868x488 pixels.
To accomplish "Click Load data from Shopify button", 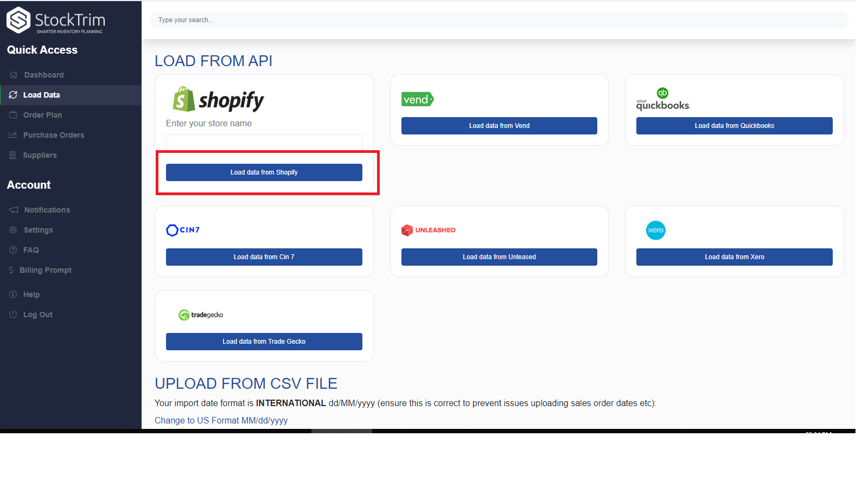I will (x=264, y=172).
